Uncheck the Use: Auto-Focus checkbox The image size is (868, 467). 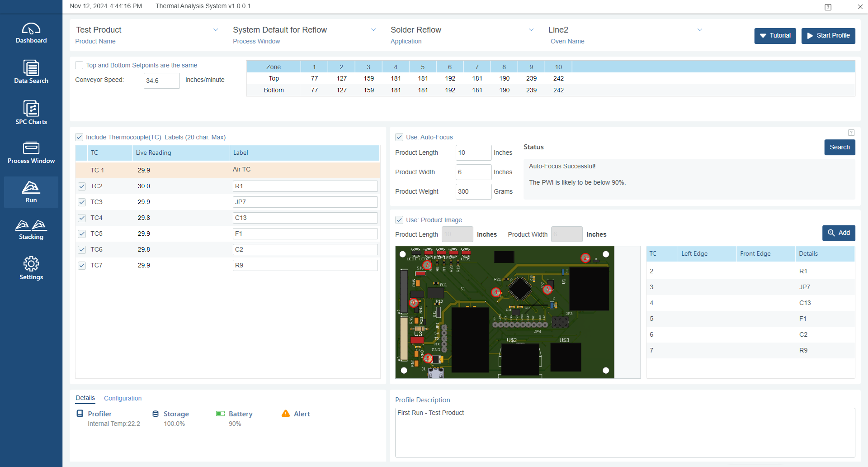point(399,137)
